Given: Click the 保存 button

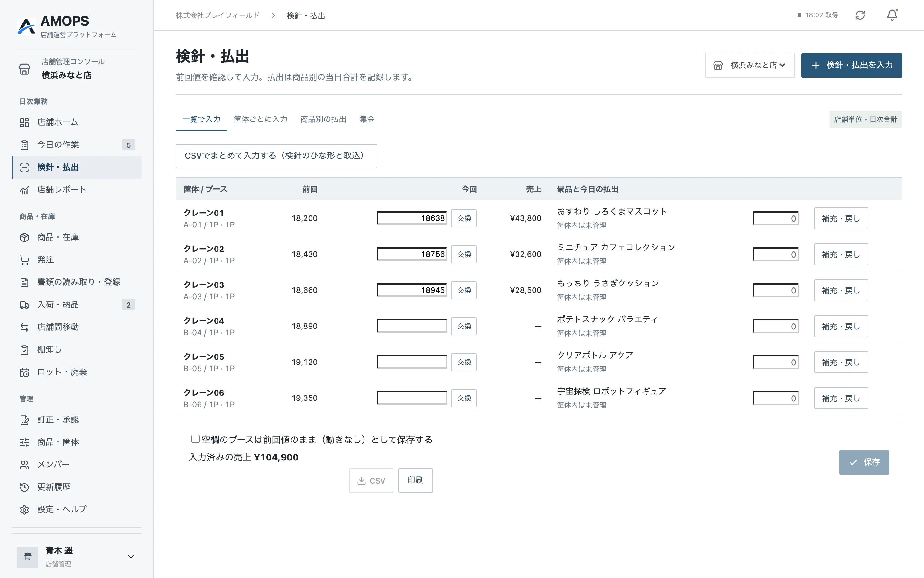Looking at the screenshot, I should pos(864,462).
